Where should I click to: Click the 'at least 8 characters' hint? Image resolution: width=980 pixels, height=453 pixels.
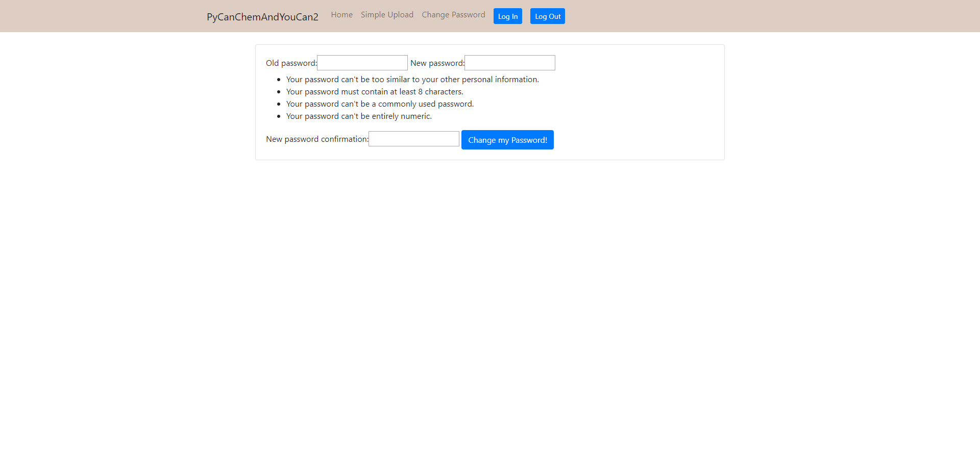(x=375, y=92)
